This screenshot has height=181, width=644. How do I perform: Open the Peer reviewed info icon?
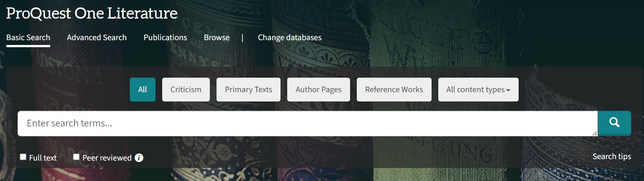[139, 158]
